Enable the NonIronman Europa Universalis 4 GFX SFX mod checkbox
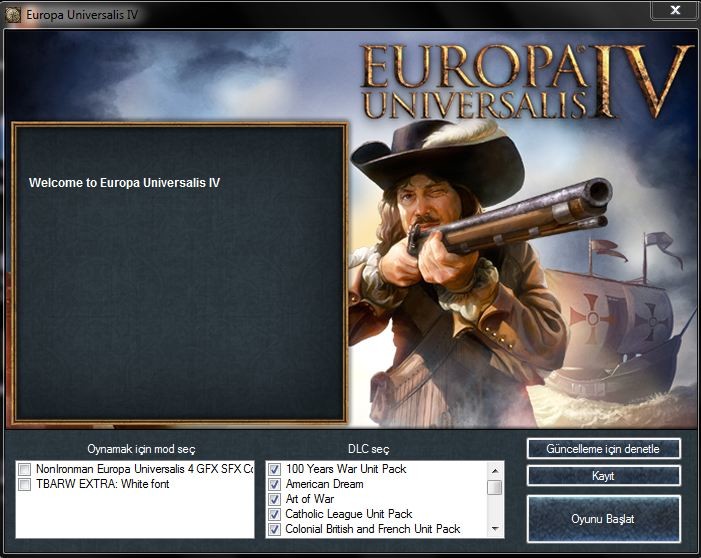Image resolution: width=701 pixels, height=558 pixels. 25,469
